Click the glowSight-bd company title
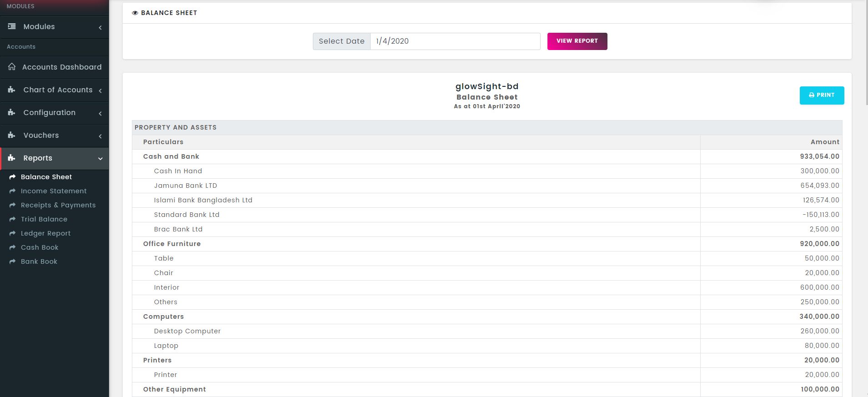The height and width of the screenshot is (397, 868). coord(487,86)
